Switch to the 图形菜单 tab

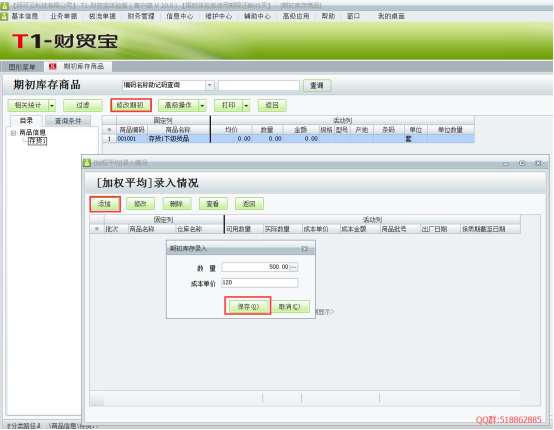click(x=22, y=67)
